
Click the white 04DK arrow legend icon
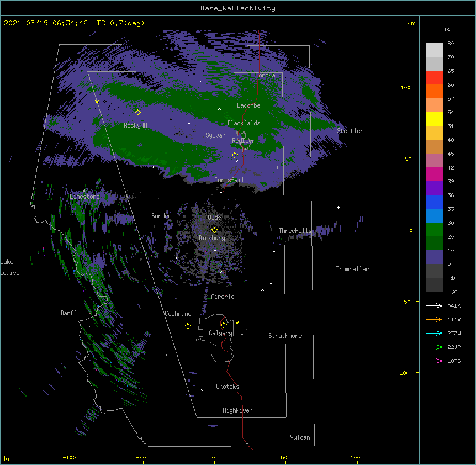pos(434,305)
